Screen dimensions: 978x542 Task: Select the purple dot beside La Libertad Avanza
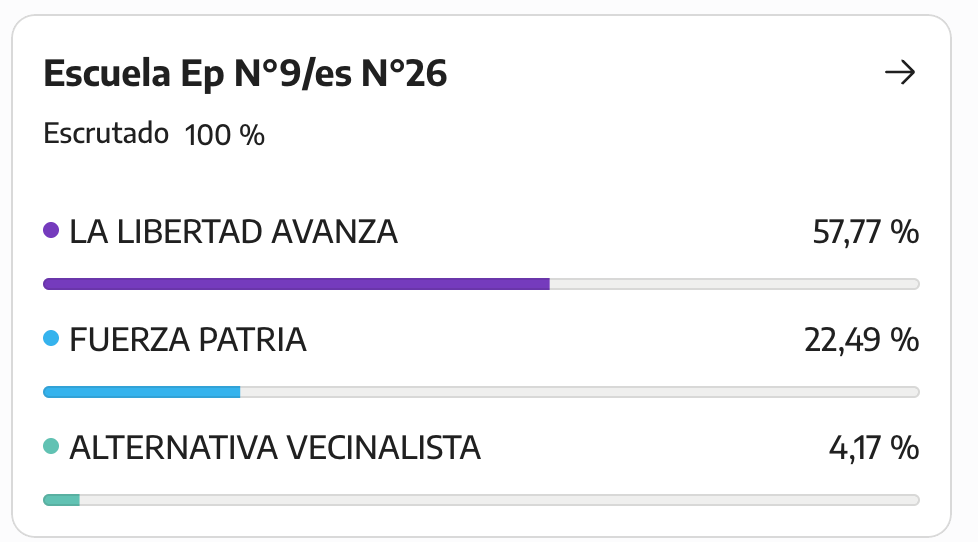tap(51, 230)
